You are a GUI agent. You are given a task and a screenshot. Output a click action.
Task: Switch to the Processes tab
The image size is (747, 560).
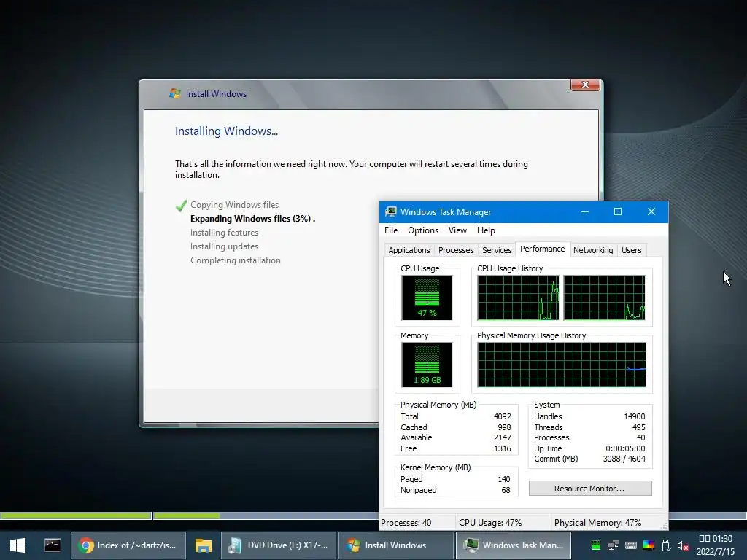coord(456,250)
